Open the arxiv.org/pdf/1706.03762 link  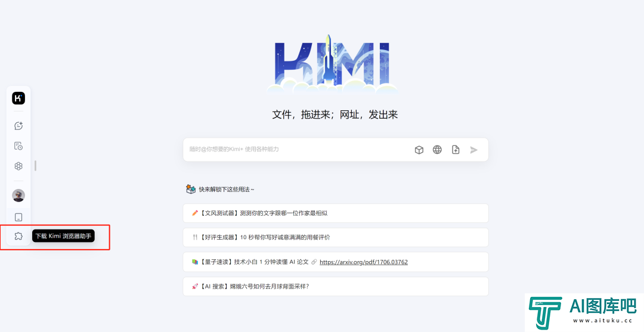pos(364,262)
